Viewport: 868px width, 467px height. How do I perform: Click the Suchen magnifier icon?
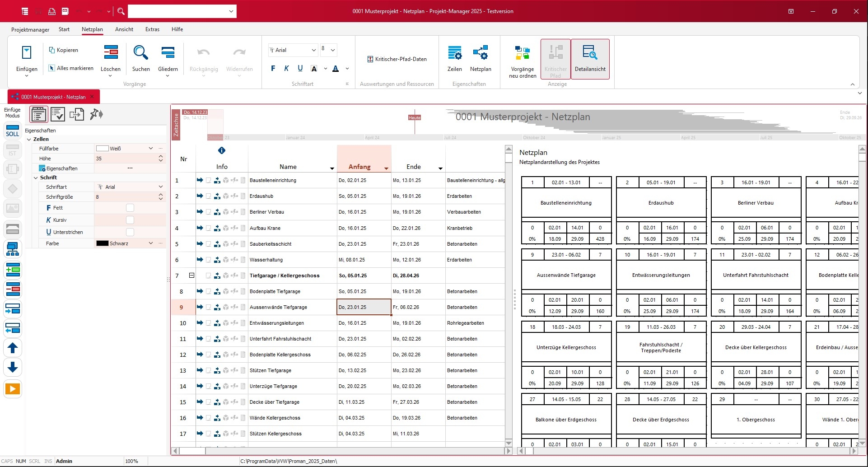point(140,53)
